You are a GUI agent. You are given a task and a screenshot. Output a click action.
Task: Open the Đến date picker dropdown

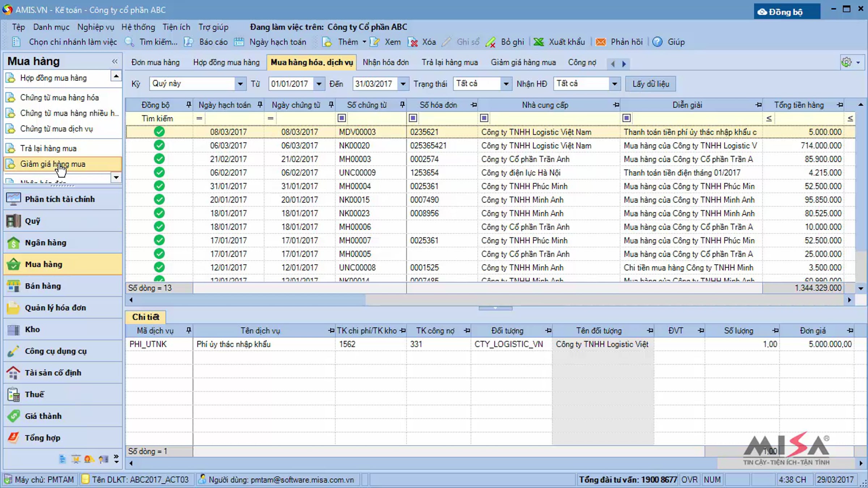pyautogui.click(x=403, y=84)
